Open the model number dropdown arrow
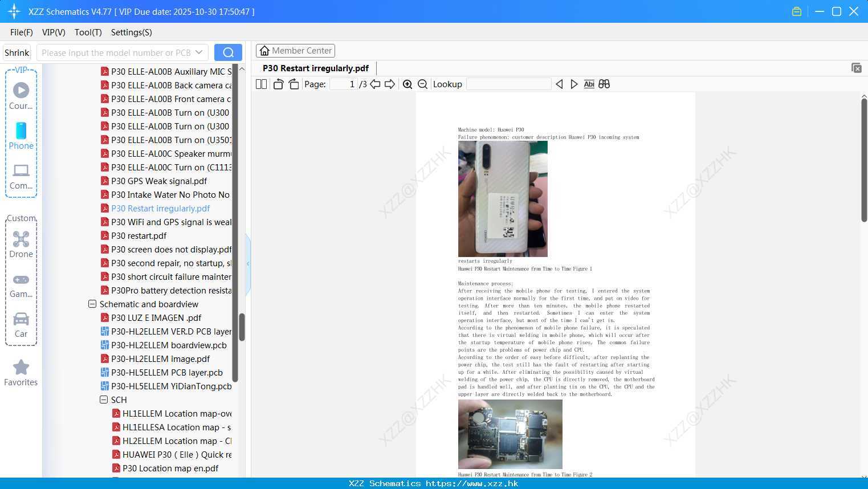Viewport: 868px width, 489px height. coord(199,52)
